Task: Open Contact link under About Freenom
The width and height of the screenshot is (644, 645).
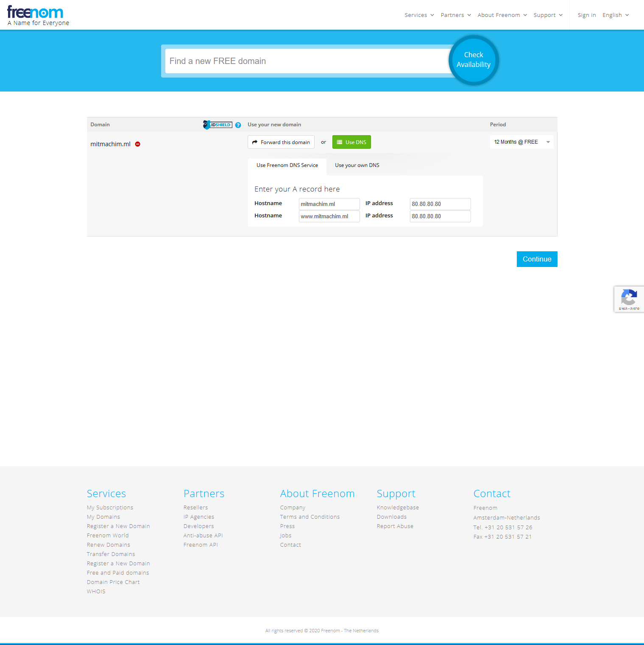Action: 290,545
